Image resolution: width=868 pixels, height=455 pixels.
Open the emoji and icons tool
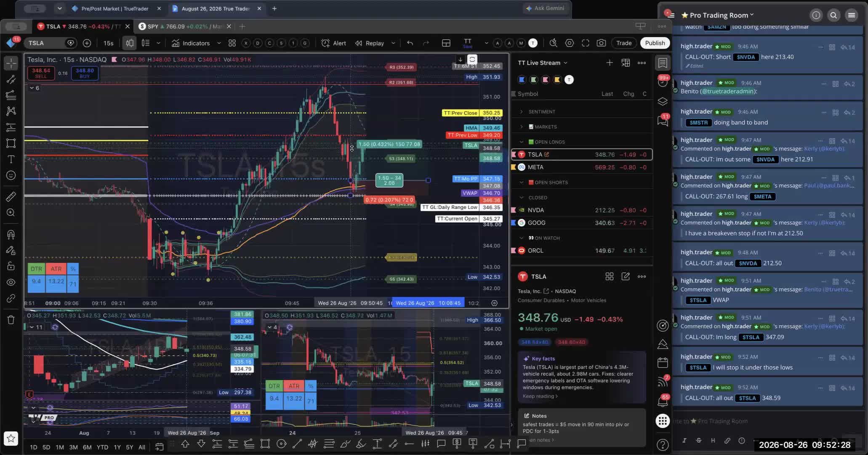(11, 175)
